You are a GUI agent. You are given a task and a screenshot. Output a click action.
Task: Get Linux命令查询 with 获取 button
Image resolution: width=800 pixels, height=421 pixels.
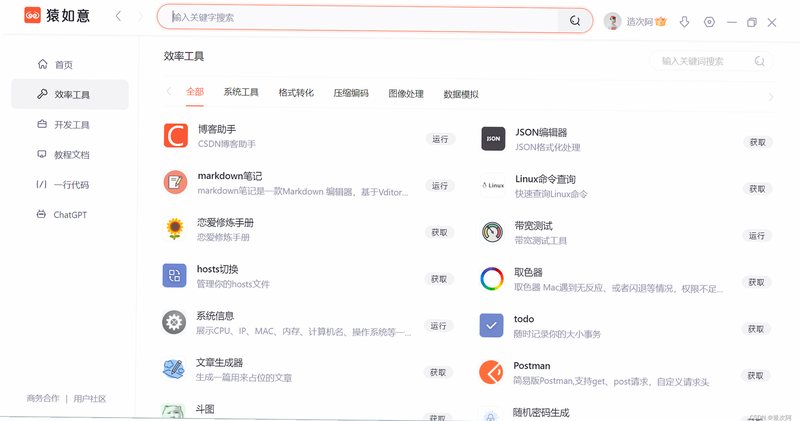[758, 189]
